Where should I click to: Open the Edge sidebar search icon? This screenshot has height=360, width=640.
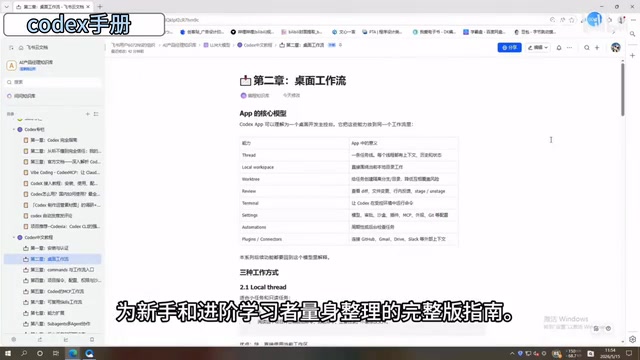coord(632,34)
